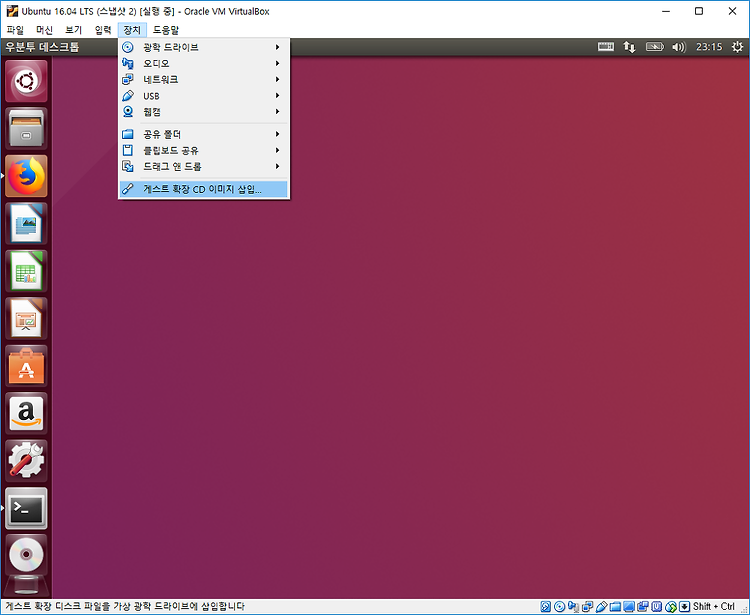Screen dimensions: 750x615
Task: Click the optical drive status bar icon
Action: [x=559, y=606]
